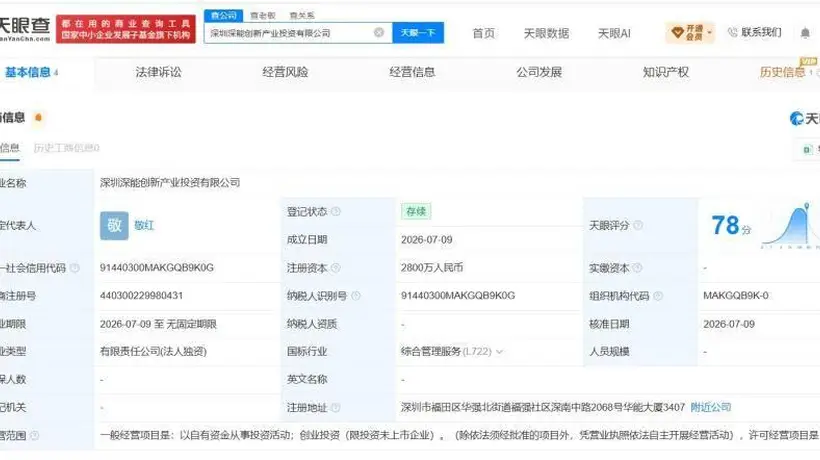Click the registration number 440300229980431
The height and width of the screenshot is (460, 820).
click(x=141, y=295)
